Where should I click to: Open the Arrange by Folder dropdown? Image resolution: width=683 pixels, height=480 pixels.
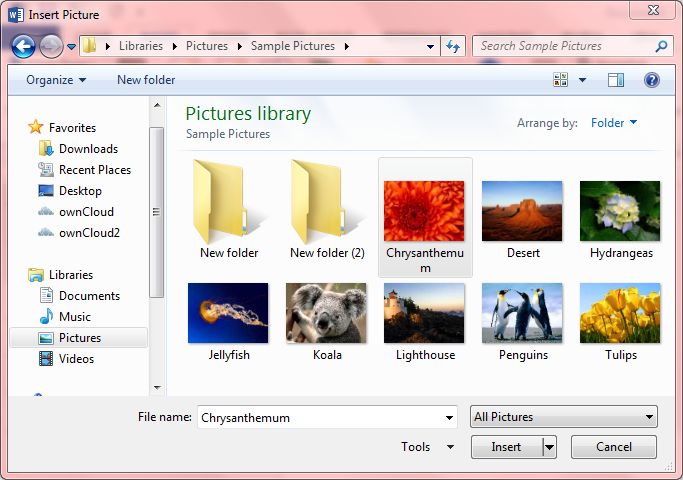click(614, 123)
